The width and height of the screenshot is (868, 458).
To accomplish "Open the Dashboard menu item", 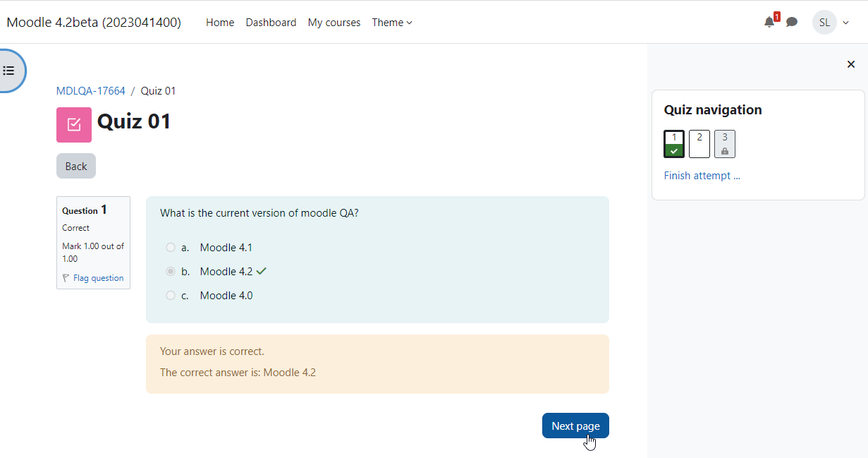I will pos(271,23).
